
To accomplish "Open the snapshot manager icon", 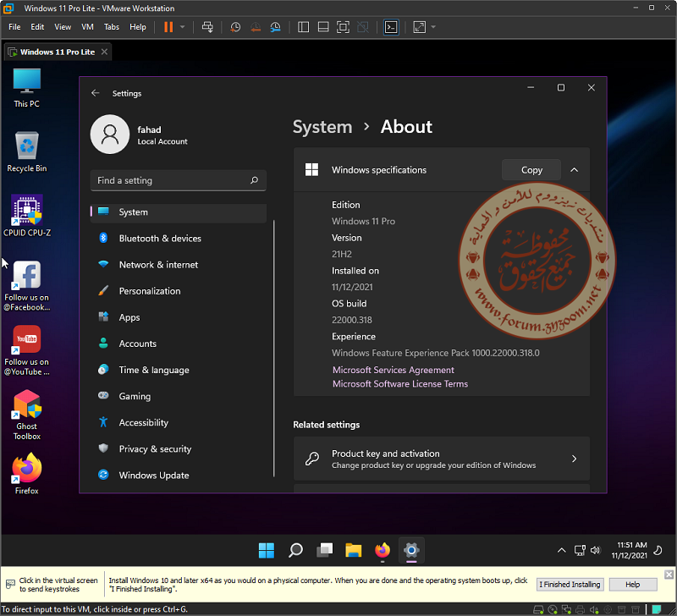I will tap(276, 27).
